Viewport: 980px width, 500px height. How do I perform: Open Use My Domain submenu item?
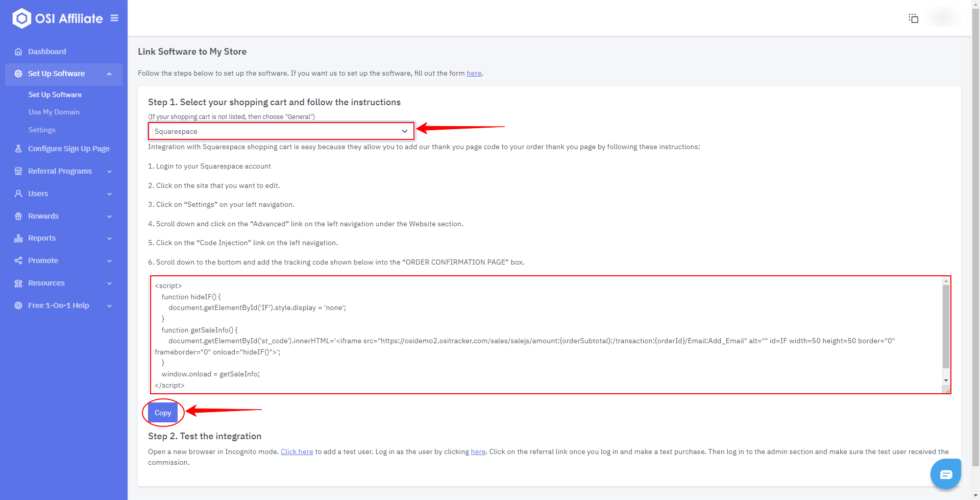(54, 112)
